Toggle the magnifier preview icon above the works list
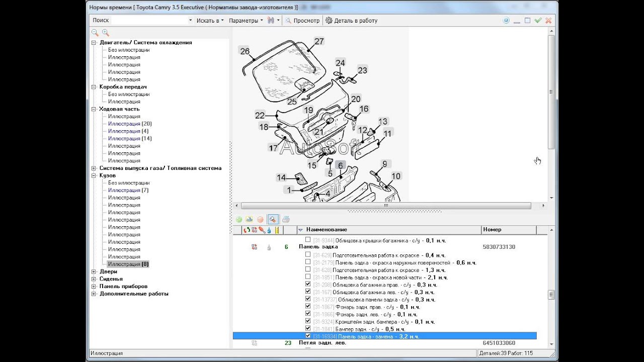This screenshot has height=362, width=644. click(x=273, y=219)
